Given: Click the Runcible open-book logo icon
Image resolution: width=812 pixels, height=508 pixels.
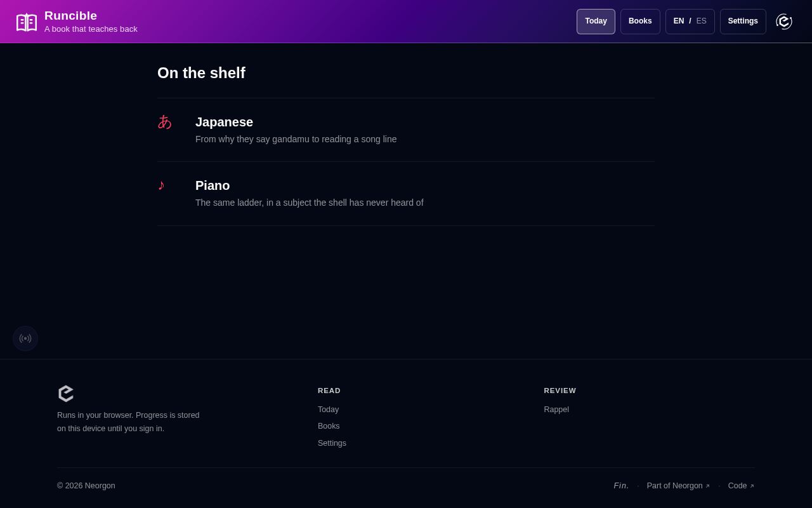Looking at the screenshot, I should 27,22.
